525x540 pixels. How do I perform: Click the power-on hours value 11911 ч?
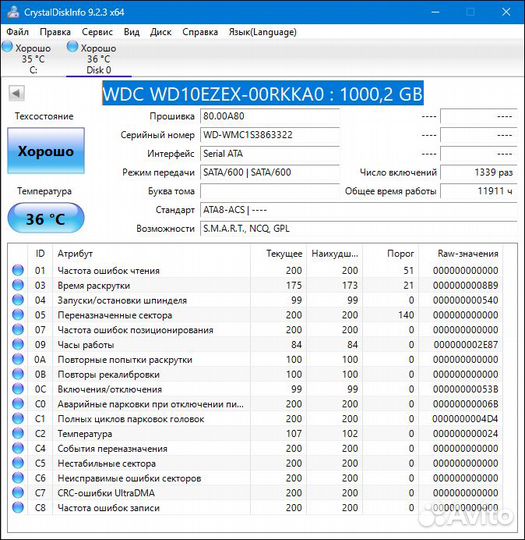[x=479, y=191]
